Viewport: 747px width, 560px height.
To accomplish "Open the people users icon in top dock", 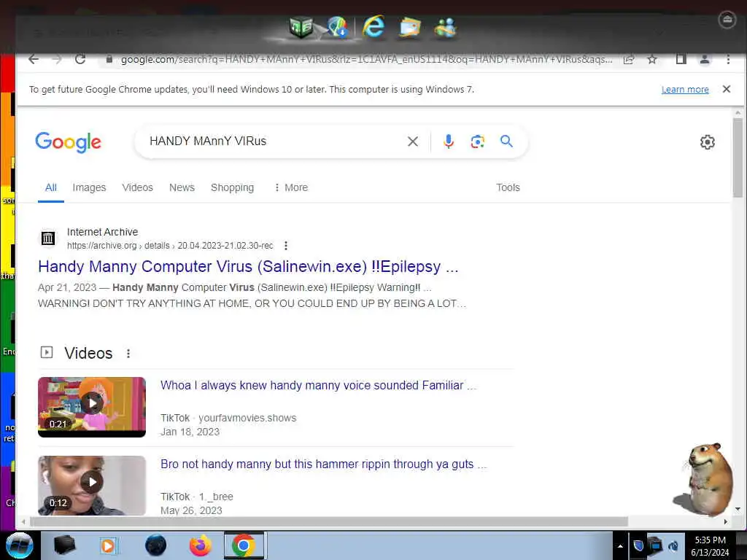I will click(x=446, y=27).
